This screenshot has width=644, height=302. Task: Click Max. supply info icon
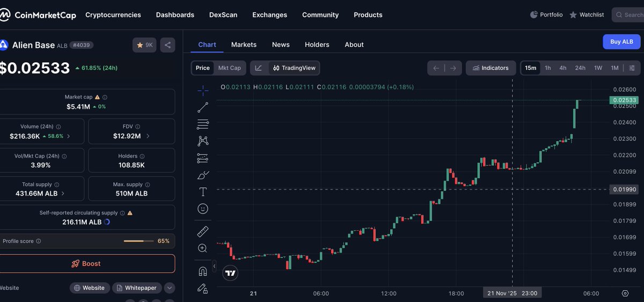147,185
